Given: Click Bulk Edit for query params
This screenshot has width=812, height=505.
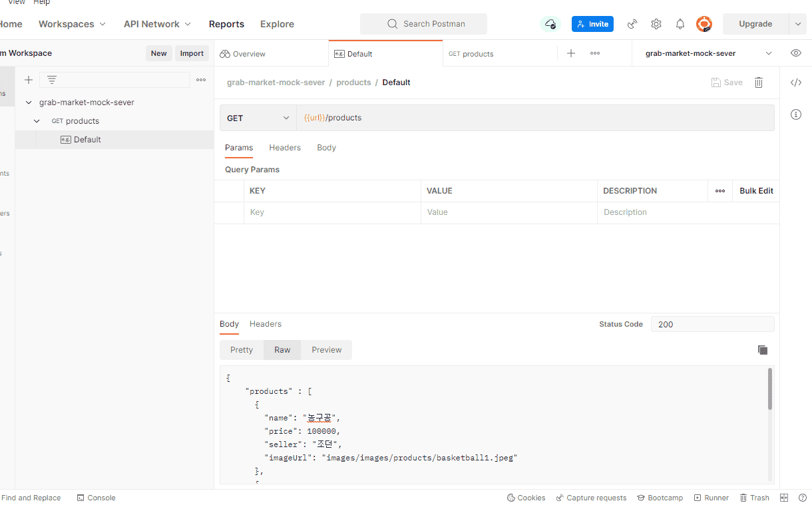Looking at the screenshot, I should point(756,191).
